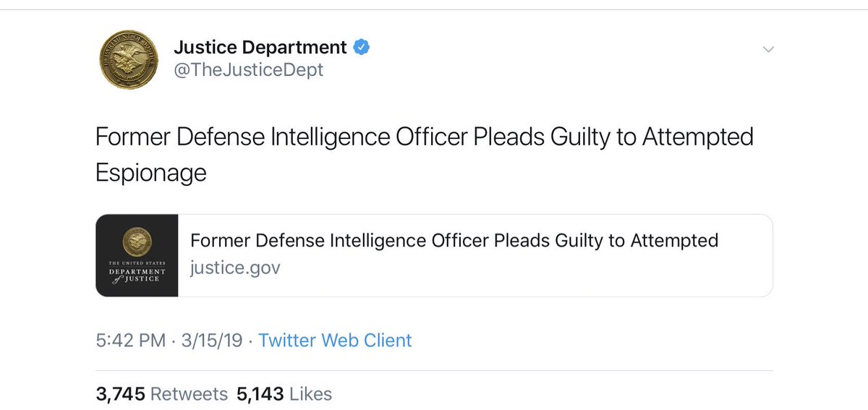Click the Department of Justice wordmark text
868x410 pixels.
point(137,272)
